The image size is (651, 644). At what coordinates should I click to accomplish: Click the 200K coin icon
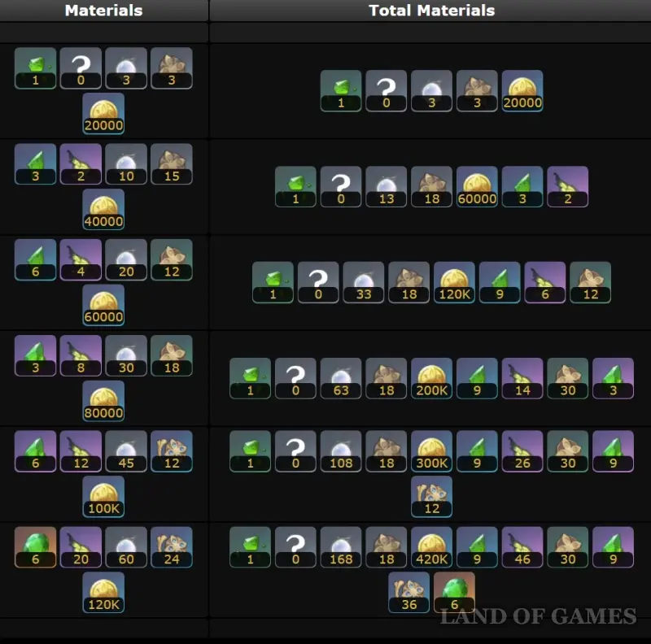pos(432,378)
